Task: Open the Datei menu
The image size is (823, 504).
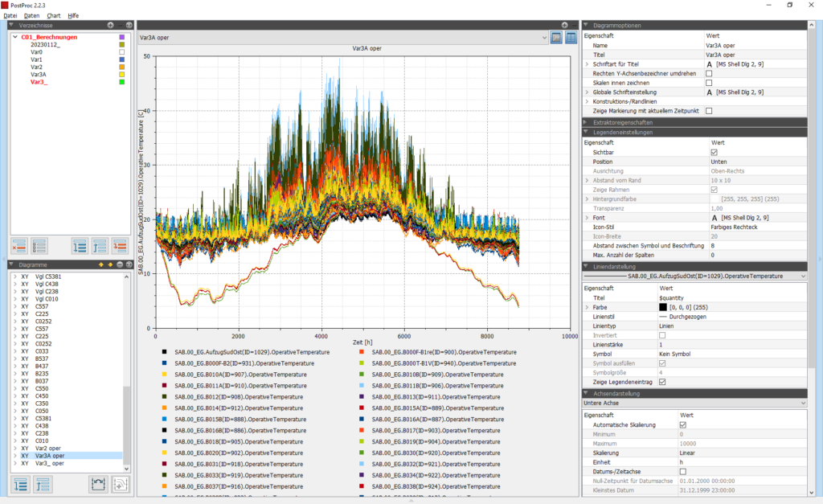Action: point(10,16)
